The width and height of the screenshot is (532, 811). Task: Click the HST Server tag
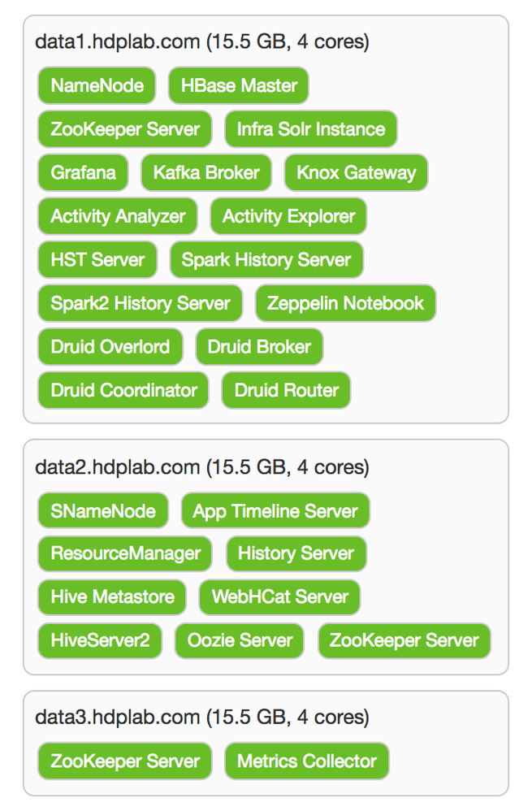pos(97,260)
